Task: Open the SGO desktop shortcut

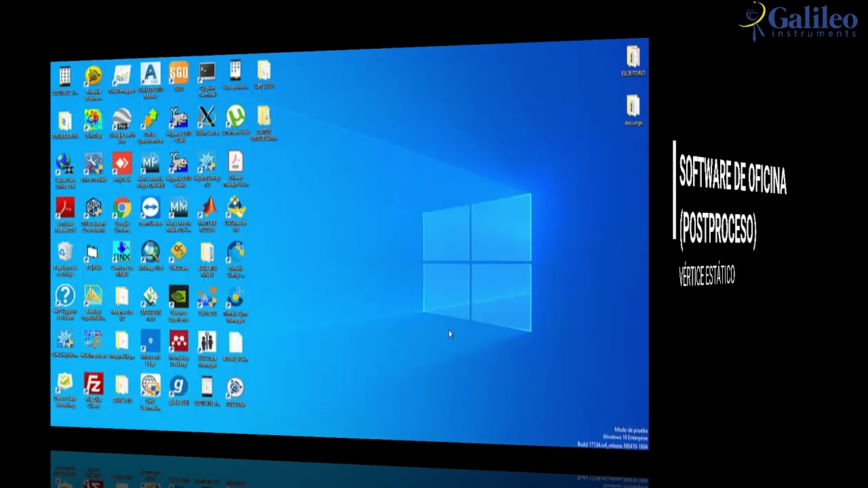Action: pos(178,76)
